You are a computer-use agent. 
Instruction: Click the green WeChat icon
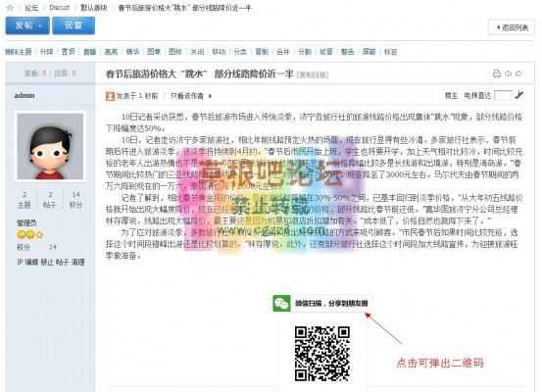[281, 304]
